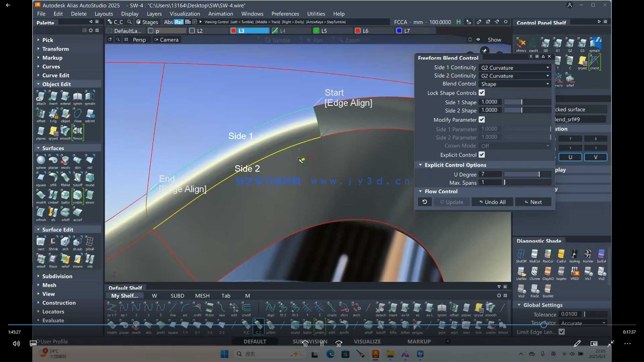Toggle the Modify Parameter checkbox
Screen dimensions: 644x362
point(482,120)
